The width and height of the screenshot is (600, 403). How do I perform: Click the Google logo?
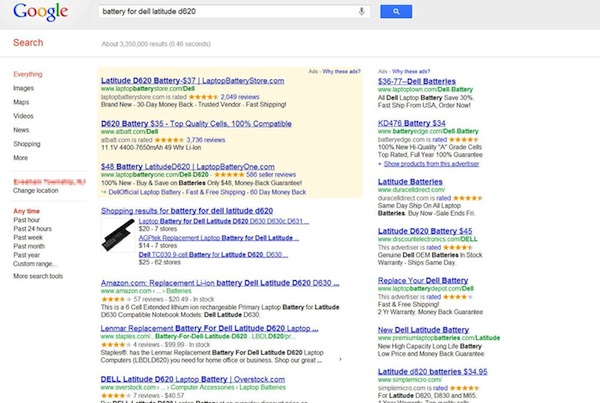[x=41, y=12]
